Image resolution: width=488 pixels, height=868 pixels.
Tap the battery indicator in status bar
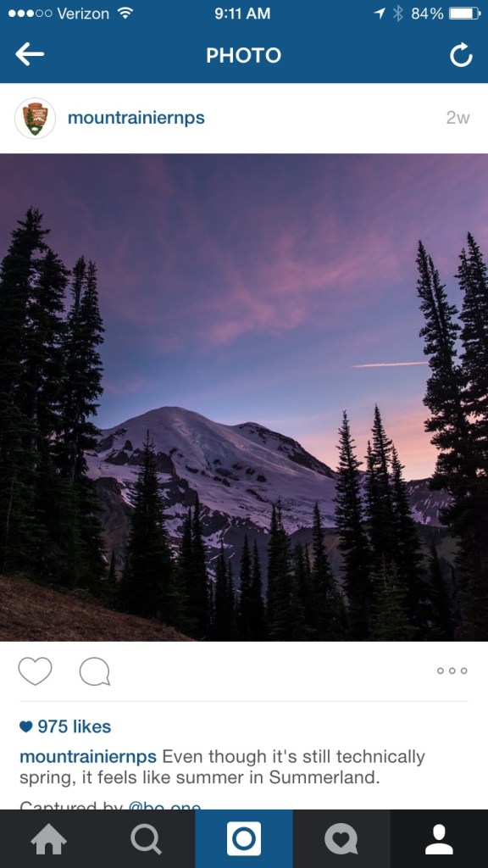tap(465, 14)
